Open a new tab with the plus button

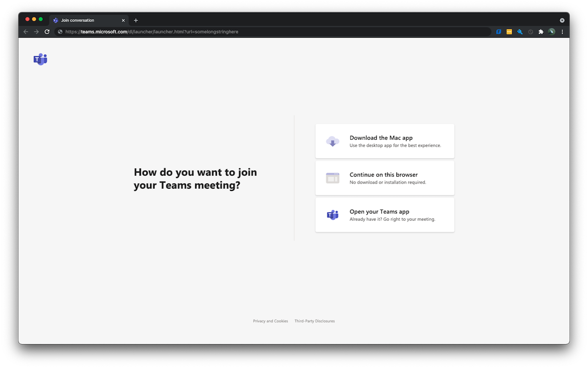(x=136, y=20)
